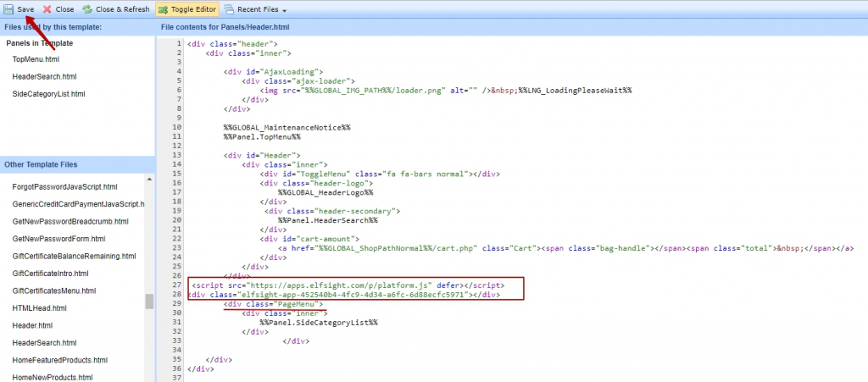Screen dimensions: 868x382
Task: Click the cart.php anchor code line
Action: click(565, 248)
